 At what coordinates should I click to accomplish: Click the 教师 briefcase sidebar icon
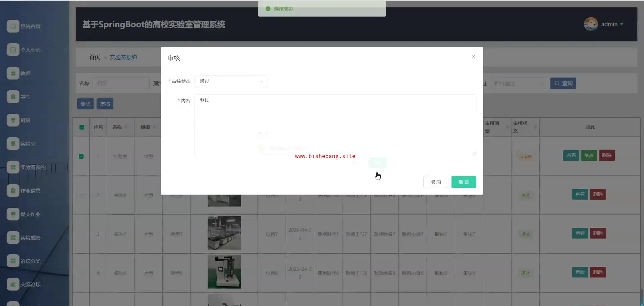(x=13, y=73)
